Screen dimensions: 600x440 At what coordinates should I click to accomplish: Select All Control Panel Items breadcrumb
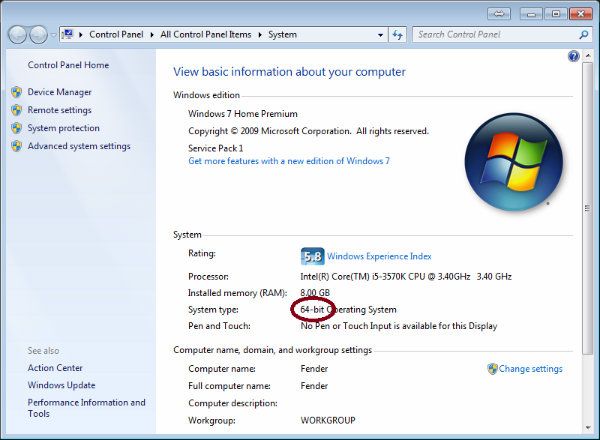206,35
